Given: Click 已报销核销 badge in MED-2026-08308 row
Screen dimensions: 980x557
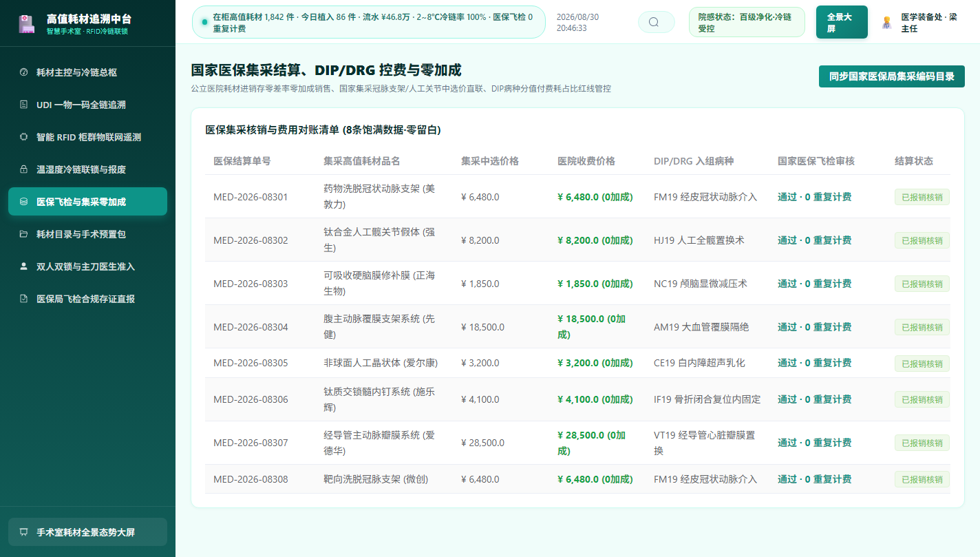Looking at the screenshot, I should tap(922, 479).
